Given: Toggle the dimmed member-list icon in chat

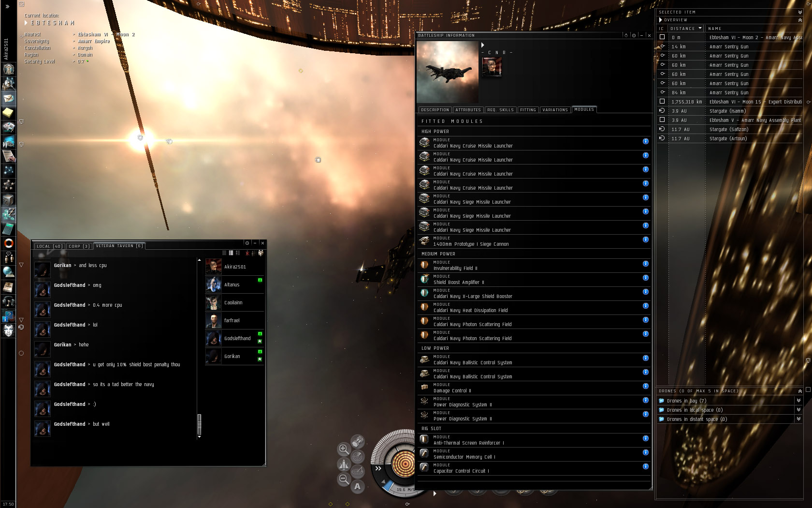Looking at the screenshot, I should point(254,253).
